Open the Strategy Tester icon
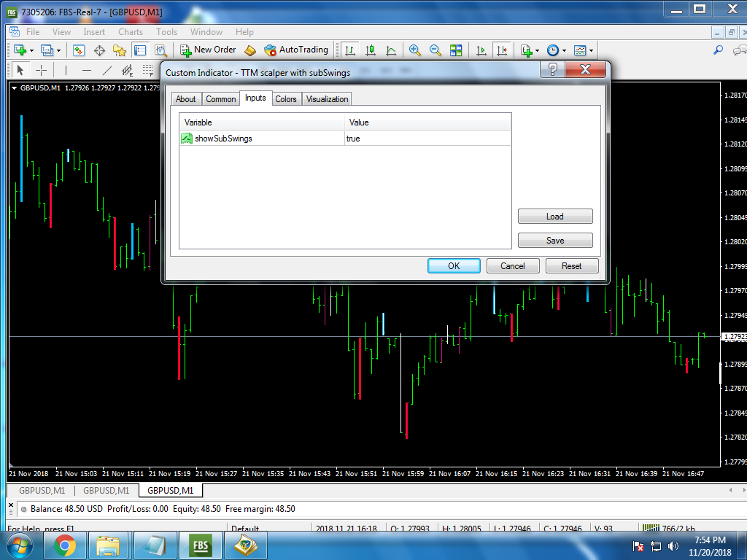 tap(160, 50)
